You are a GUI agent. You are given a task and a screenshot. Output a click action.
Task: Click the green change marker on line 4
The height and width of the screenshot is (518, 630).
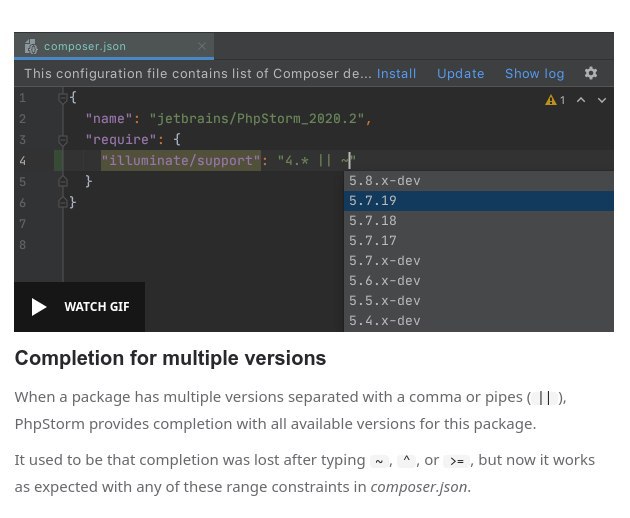[x=59, y=161]
